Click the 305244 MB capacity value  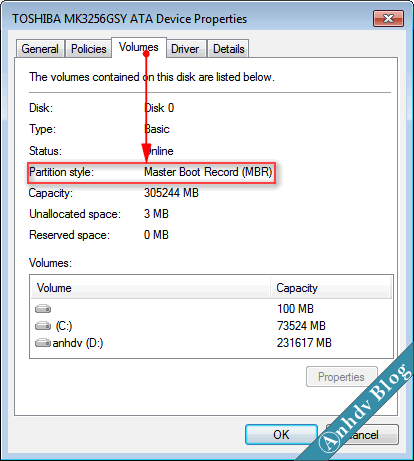point(171,193)
